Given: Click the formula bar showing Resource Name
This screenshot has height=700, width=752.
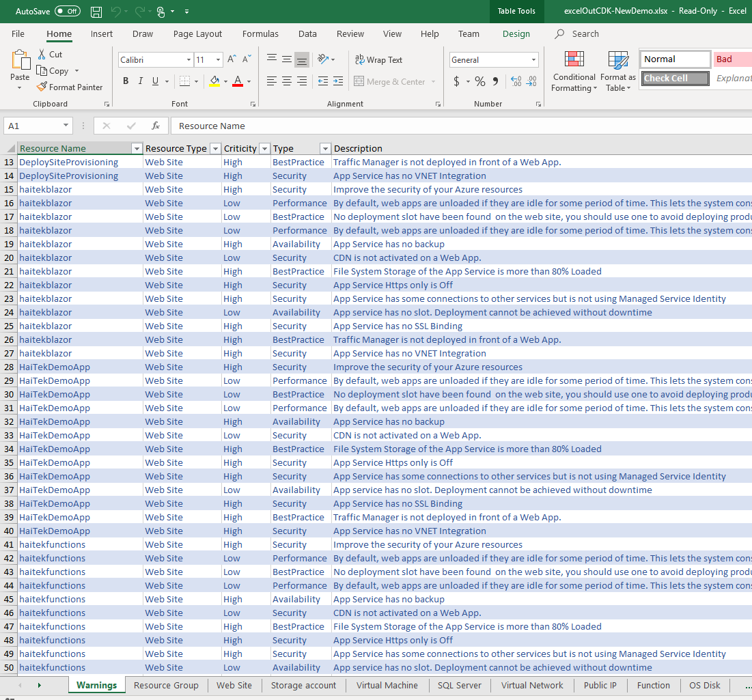Looking at the screenshot, I should [x=461, y=126].
